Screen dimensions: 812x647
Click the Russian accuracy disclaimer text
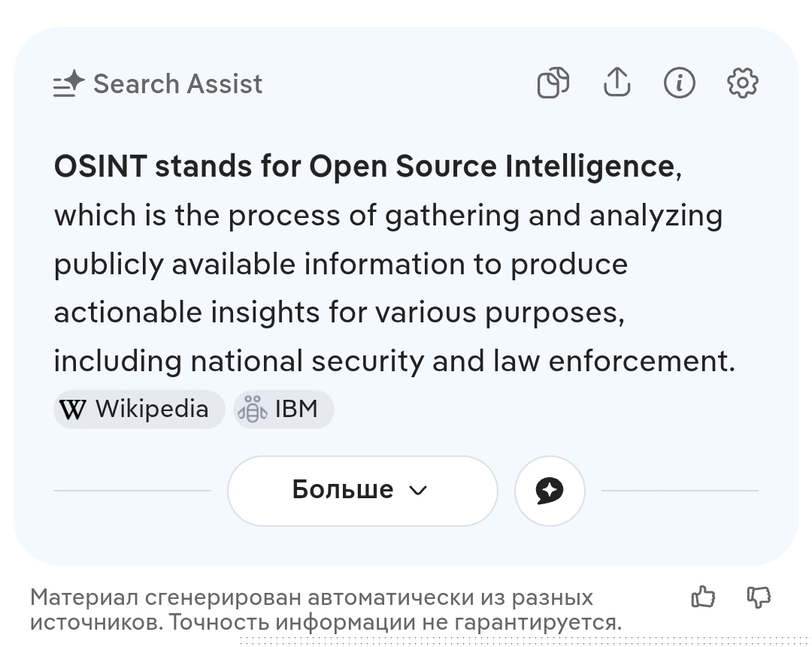coord(326,610)
